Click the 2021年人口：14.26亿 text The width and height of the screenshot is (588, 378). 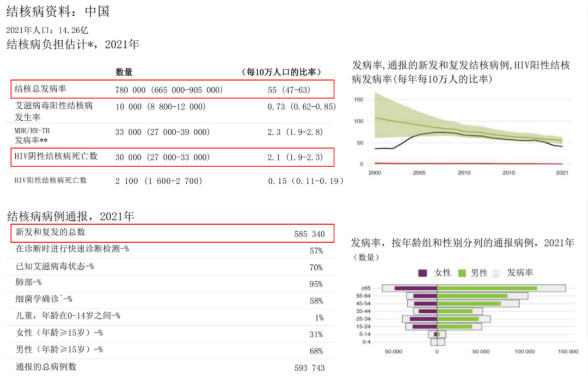point(47,30)
